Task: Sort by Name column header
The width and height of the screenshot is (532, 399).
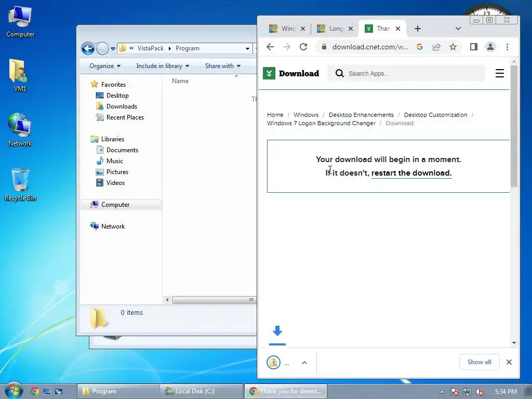Action: (x=180, y=81)
